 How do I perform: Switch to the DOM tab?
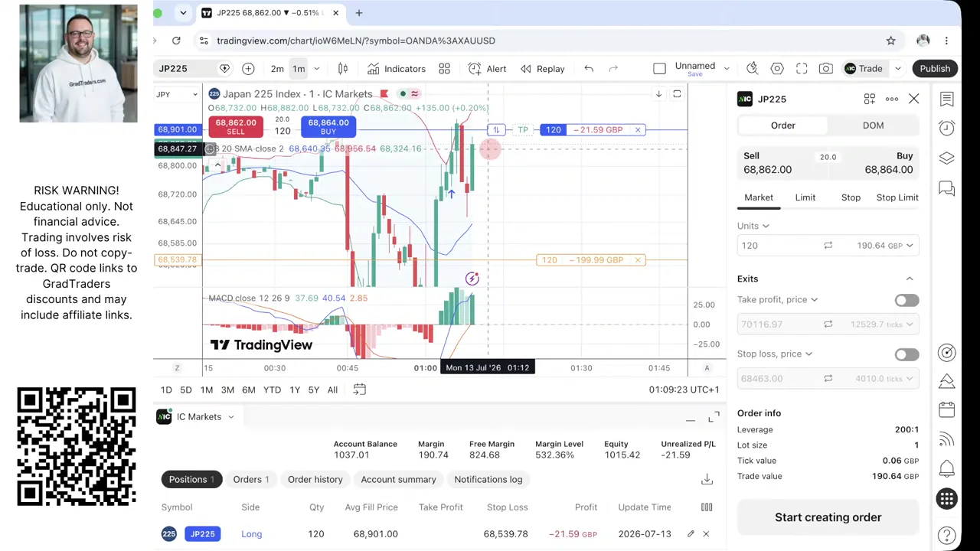tap(873, 126)
